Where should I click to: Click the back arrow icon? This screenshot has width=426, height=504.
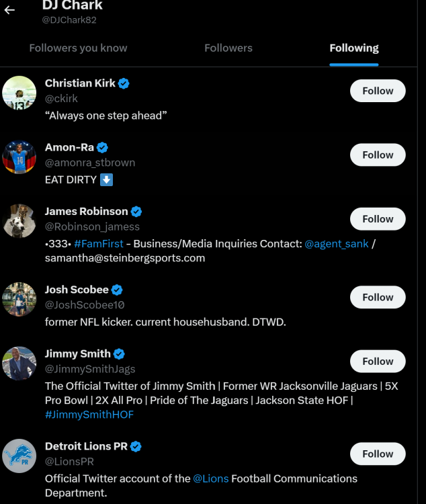pos(9,11)
